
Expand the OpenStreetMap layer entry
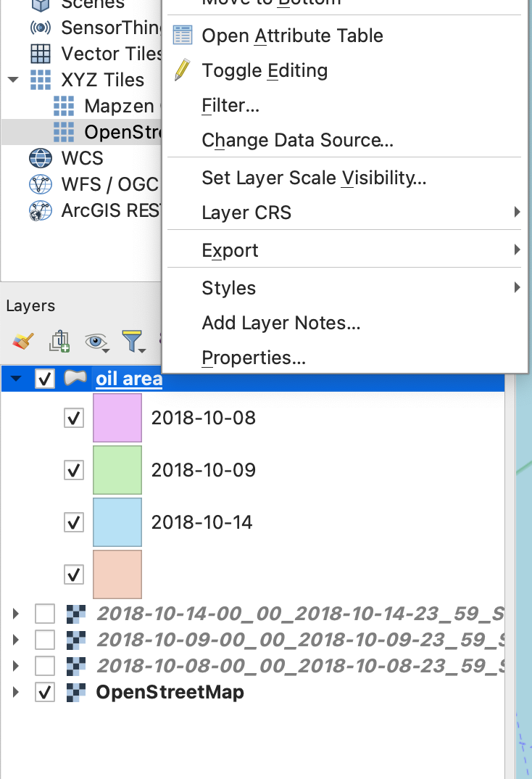(x=16, y=692)
